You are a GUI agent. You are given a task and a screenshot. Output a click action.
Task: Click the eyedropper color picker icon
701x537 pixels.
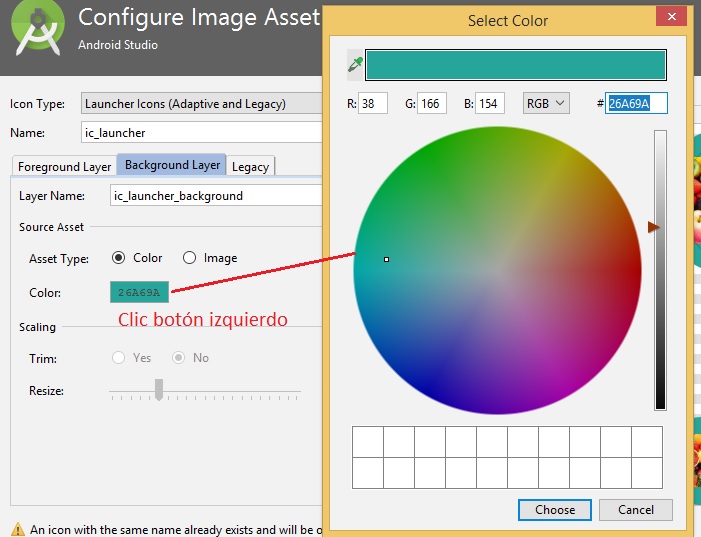[354, 64]
